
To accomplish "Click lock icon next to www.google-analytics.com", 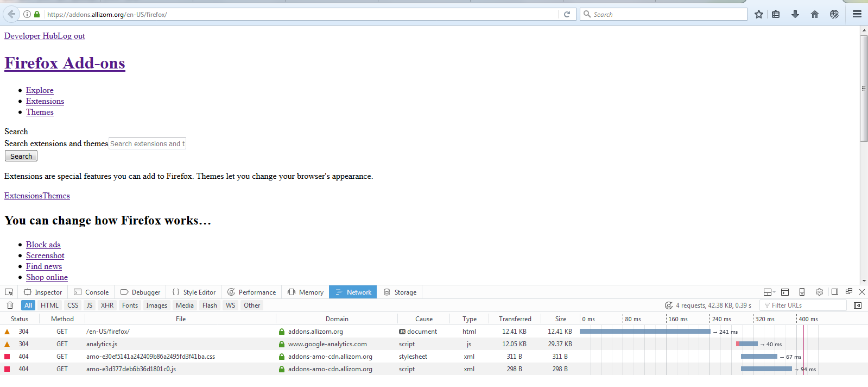I will 282,344.
